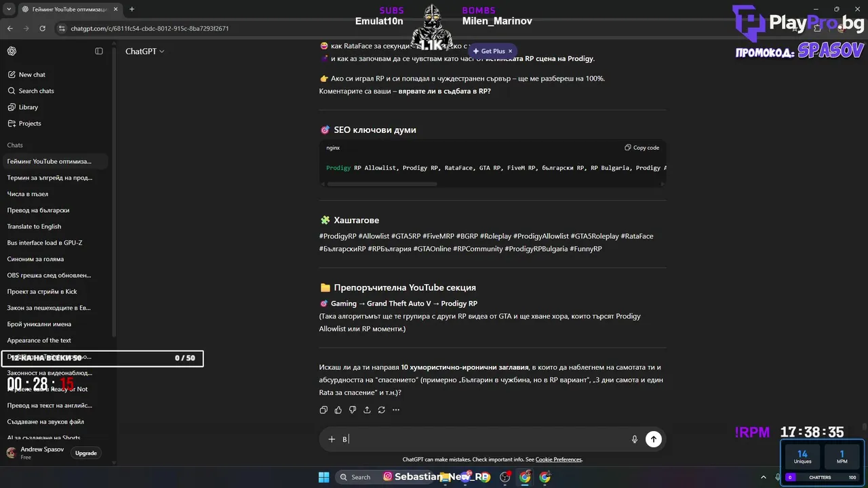
Task: Open the Windows Start menu
Action: click(323, 476)
